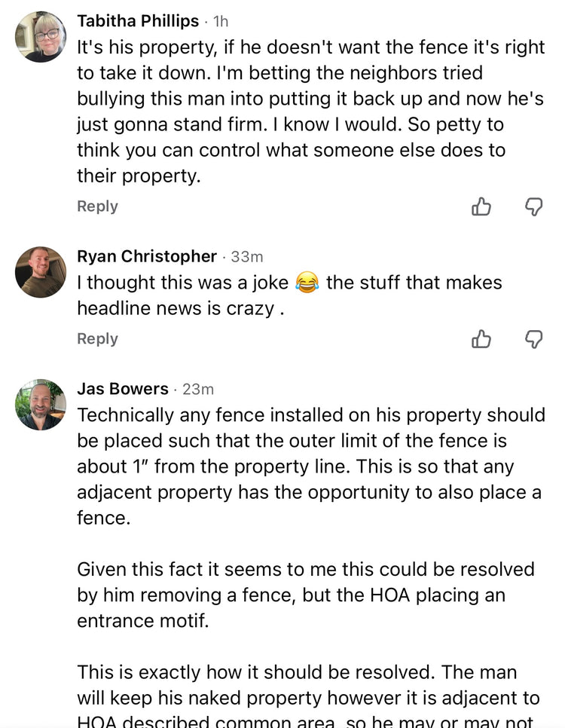
Task: Click the paragraph starting "Technically any fence"
Action: pyautogui.click(x=310, y=466)
